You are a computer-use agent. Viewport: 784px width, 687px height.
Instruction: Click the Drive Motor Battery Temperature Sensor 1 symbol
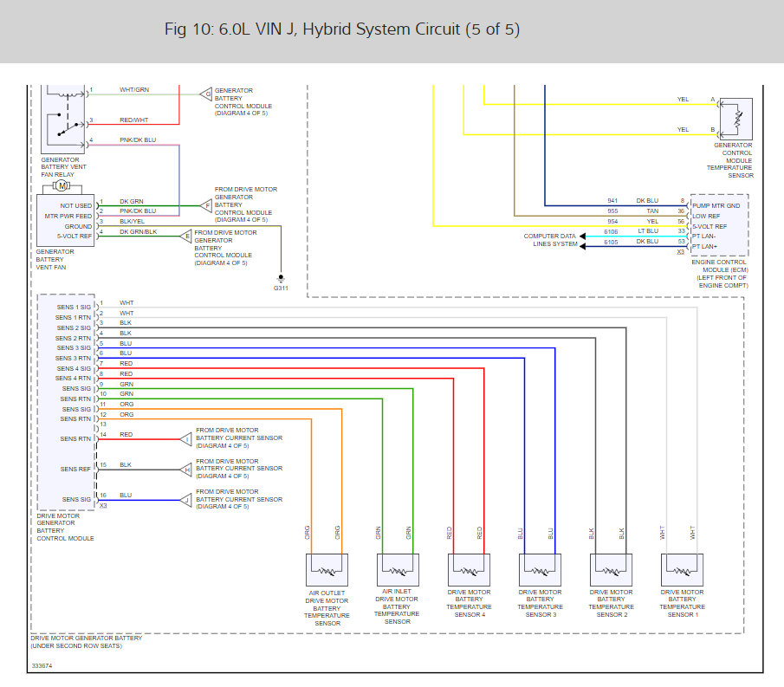pyautogui.click(x=682, y=570)
